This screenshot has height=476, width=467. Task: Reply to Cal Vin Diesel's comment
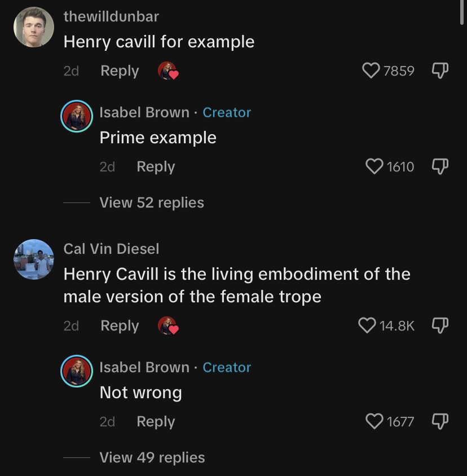point(120,326)
